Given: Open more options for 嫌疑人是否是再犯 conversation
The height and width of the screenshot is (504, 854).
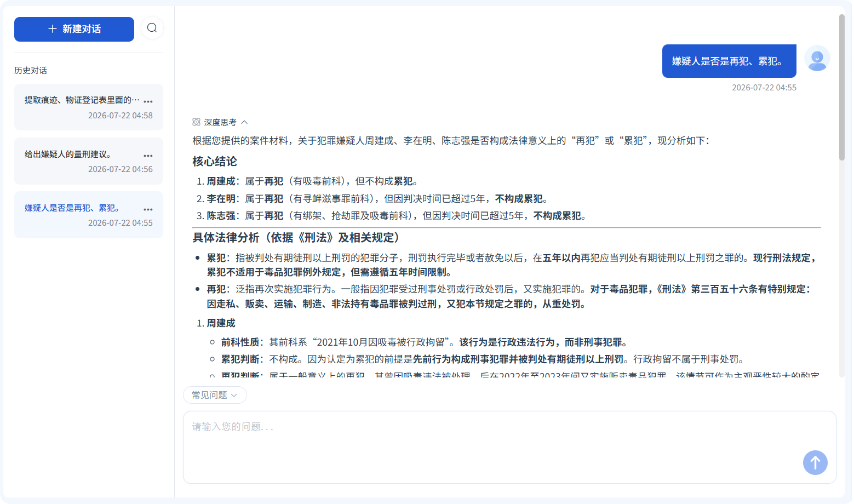Looking at the screenshot, I should click(148, 209).
